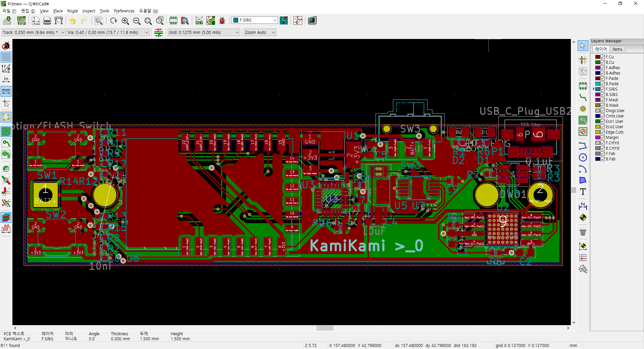644x349 pixels.
Task: Open the scripting console icon
Action: [x=312, y=20]
